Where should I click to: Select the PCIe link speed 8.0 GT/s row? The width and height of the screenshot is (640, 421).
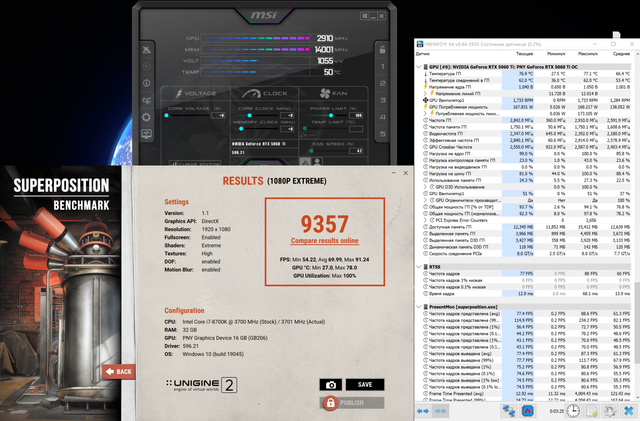[x=527, y=254]
